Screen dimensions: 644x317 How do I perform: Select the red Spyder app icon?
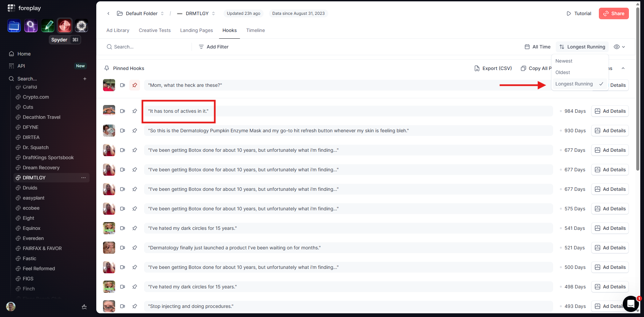pyautogui.click(x=65, y=26)
